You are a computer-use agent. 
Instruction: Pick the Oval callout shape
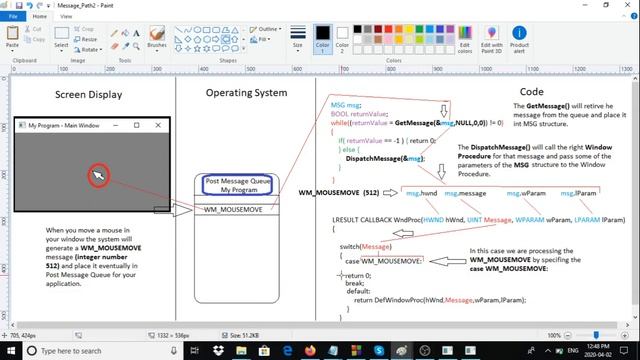(225, 49)
